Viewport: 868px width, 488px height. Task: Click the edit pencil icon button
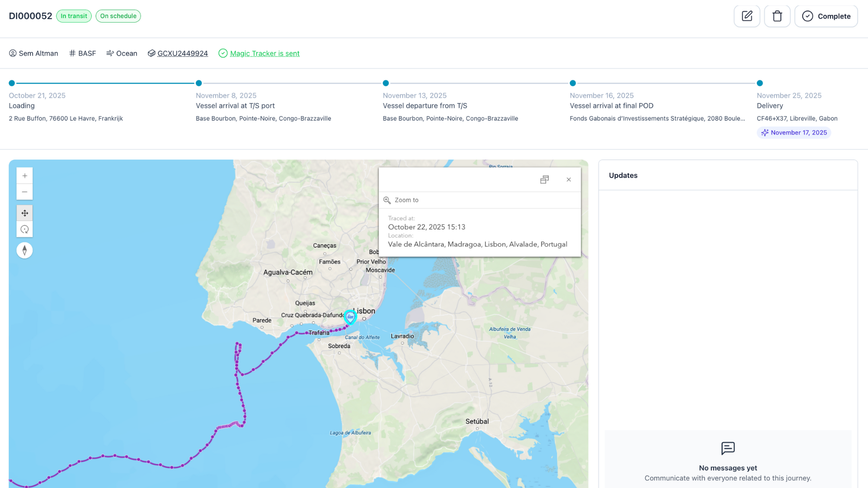747,16
